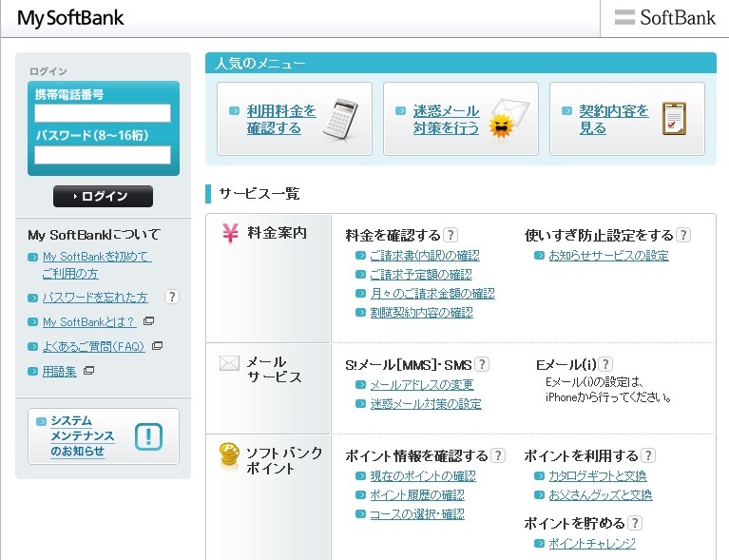Viewport: 729px width, 560px height.
Task: Click the clipboard icon for 契約内容を見る
Action: [674, 119]
